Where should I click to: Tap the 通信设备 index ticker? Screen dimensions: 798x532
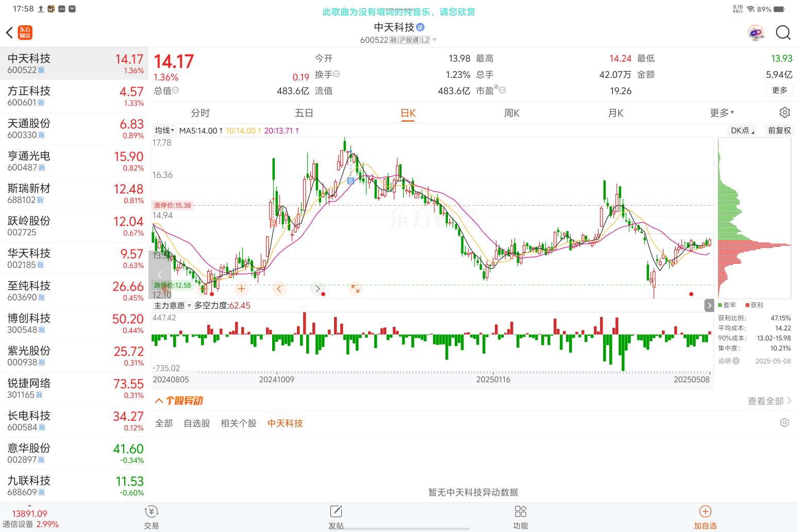[x=31, y=519]
